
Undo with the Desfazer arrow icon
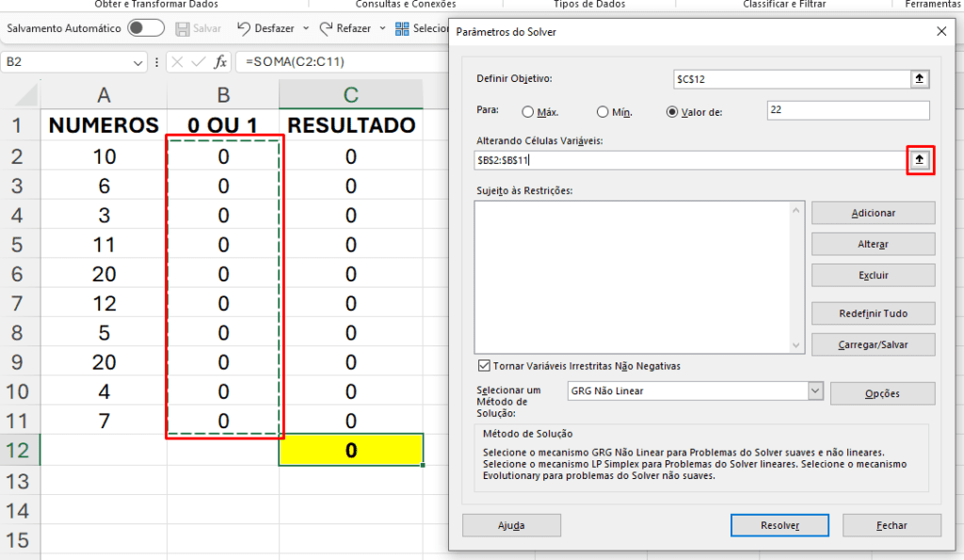pos(244,28)
